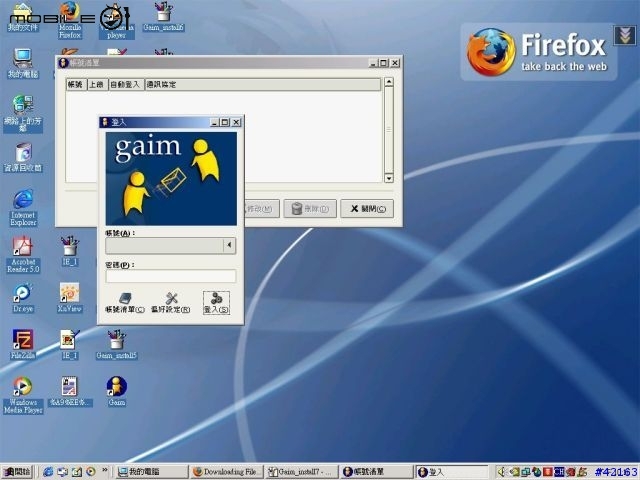Select the XnView desktop shortcut
The width and height of the screenshot is (640, 480).
[69, 298]
